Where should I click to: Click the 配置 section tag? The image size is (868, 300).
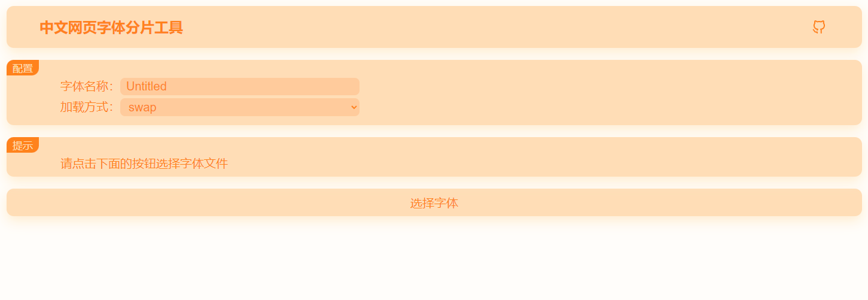(x=23, y=68)
